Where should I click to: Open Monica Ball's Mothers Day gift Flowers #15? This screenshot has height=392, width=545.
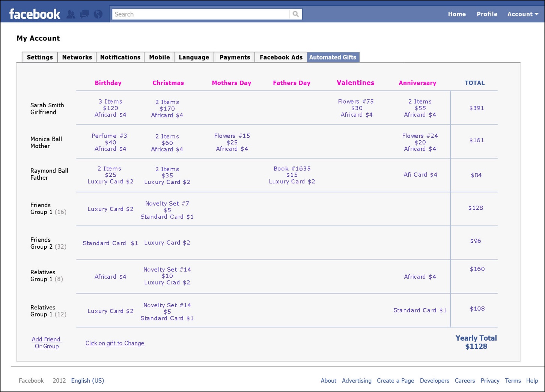pyautogui.click(x=232, y=142)
